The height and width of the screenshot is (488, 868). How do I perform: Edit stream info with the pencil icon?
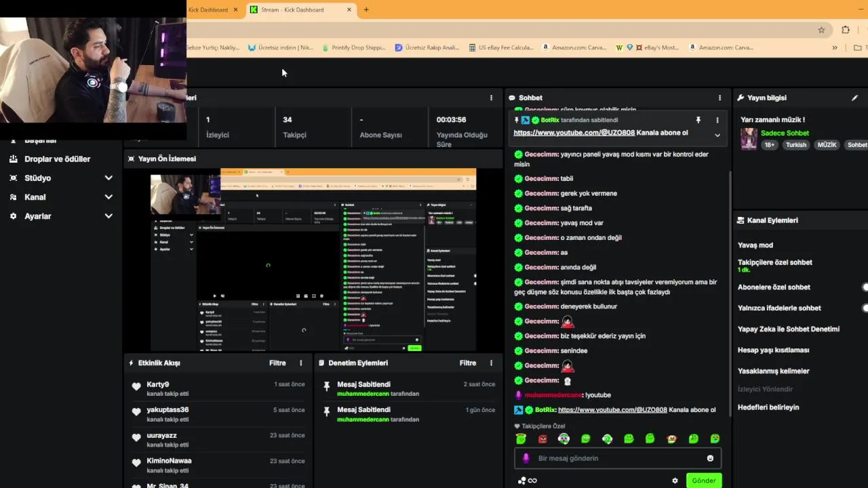point(854,98)
